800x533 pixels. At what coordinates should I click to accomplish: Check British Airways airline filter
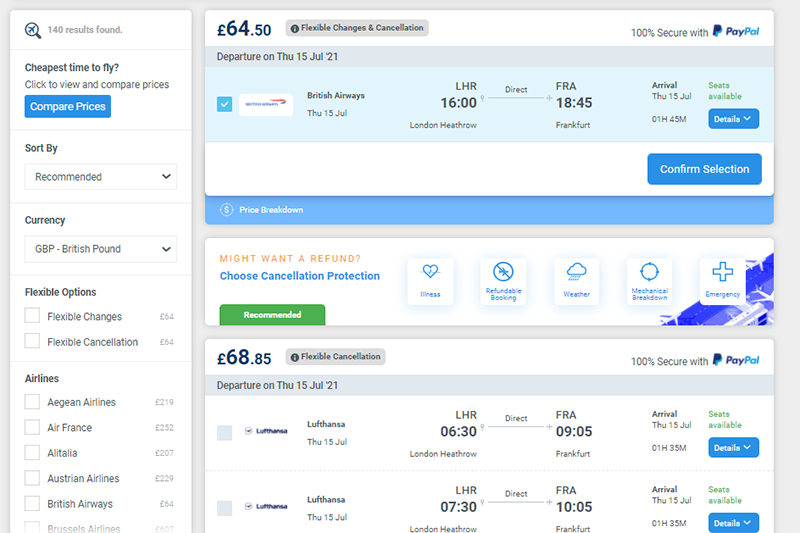tap(32, 503)
